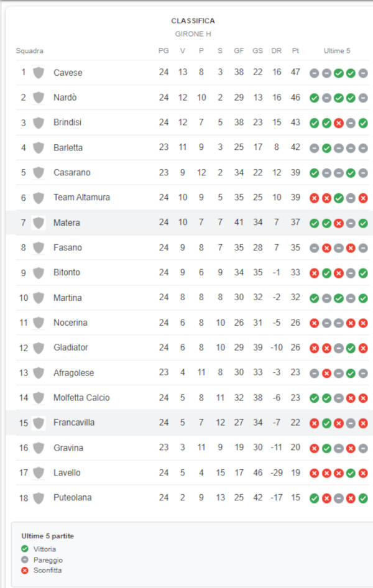Image resolution: width=373 pixels, height=588 pixels.
Task: Click Lavello's green win icon in last five
Action: pos(351,473)
